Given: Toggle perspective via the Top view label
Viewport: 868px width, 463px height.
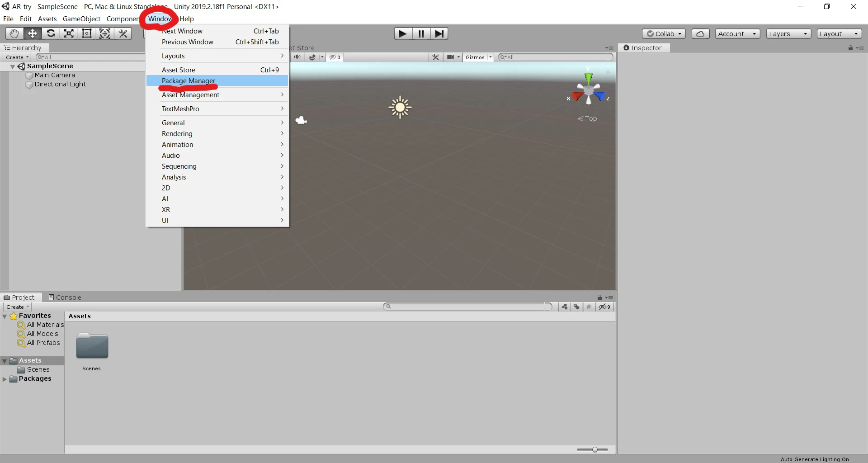Looking at the screenshot, I should 587,118.
